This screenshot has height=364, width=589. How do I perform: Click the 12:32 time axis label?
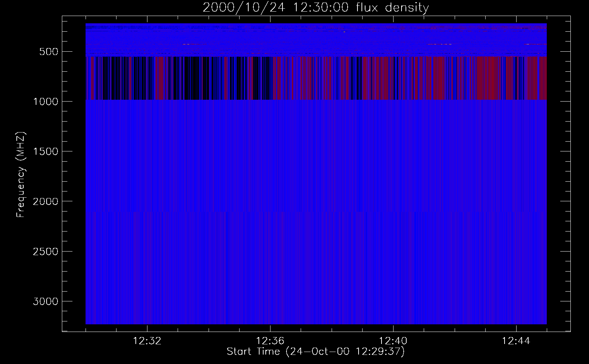tap(147, 341)
